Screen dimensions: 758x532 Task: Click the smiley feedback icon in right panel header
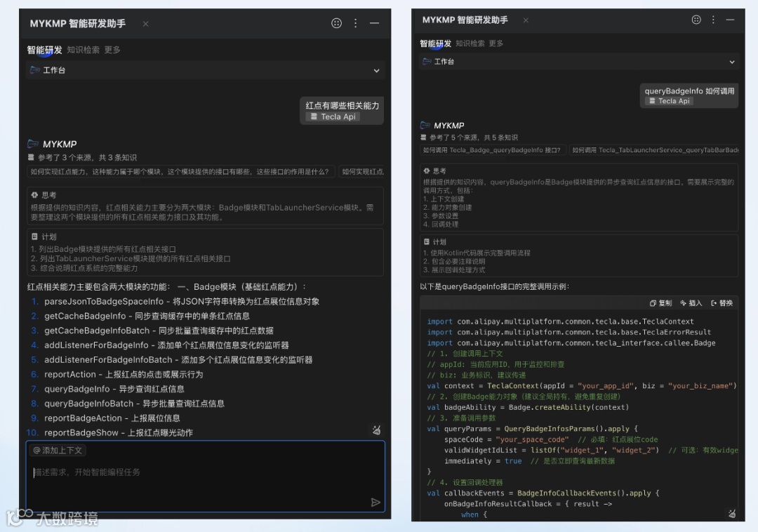696,20
